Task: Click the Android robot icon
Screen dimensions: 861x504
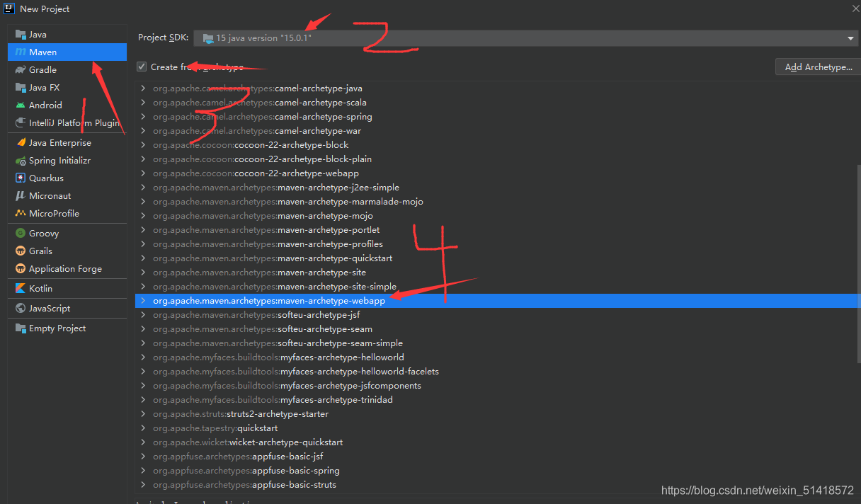Action: [x=20, y=105]
